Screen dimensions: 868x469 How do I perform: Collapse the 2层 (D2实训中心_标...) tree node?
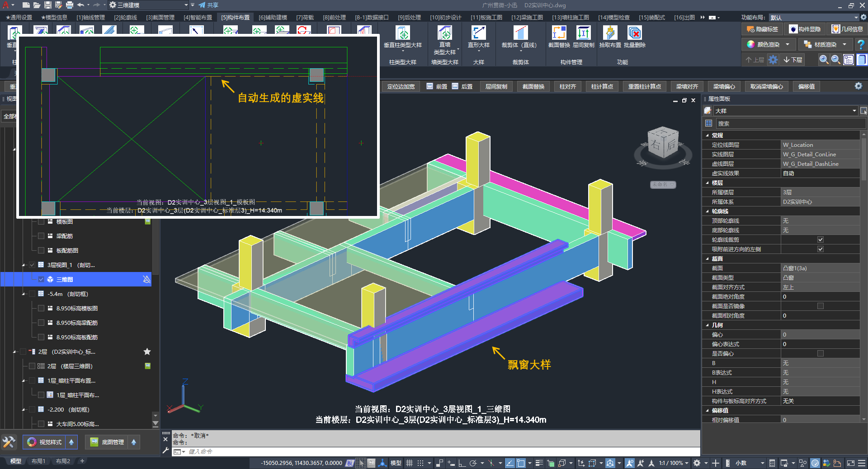click(14, 352)
